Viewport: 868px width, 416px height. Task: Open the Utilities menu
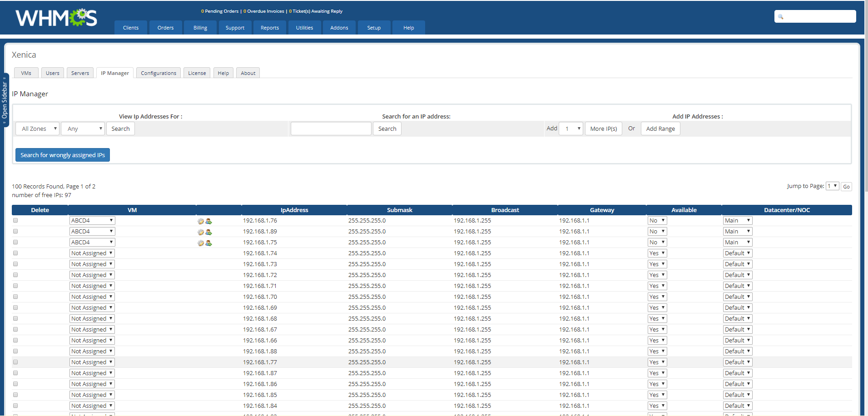(304, 28)
